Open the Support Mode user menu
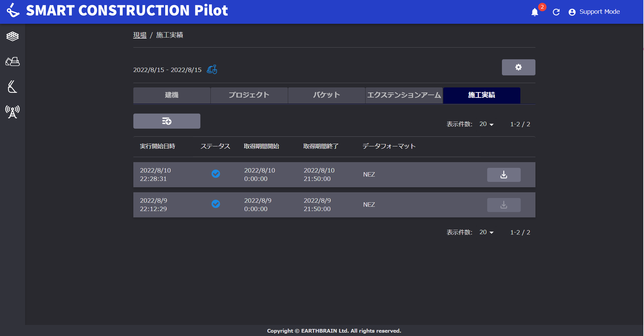Screen dimensions: 644x336 coord(594,12)
